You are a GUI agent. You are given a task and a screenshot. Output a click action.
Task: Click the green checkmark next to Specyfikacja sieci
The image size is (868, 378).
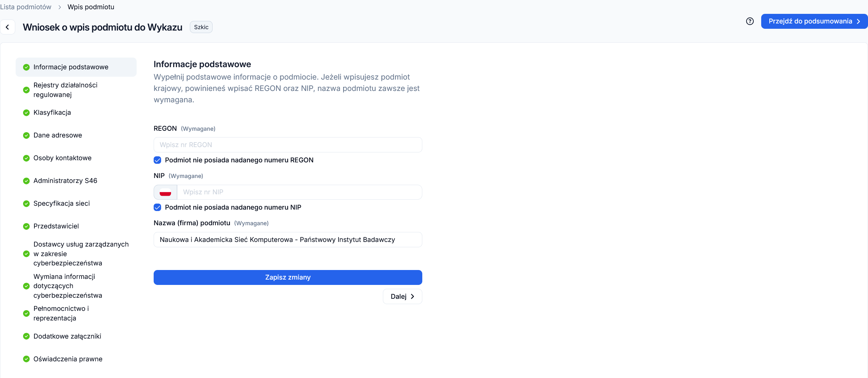click(26, 204)
